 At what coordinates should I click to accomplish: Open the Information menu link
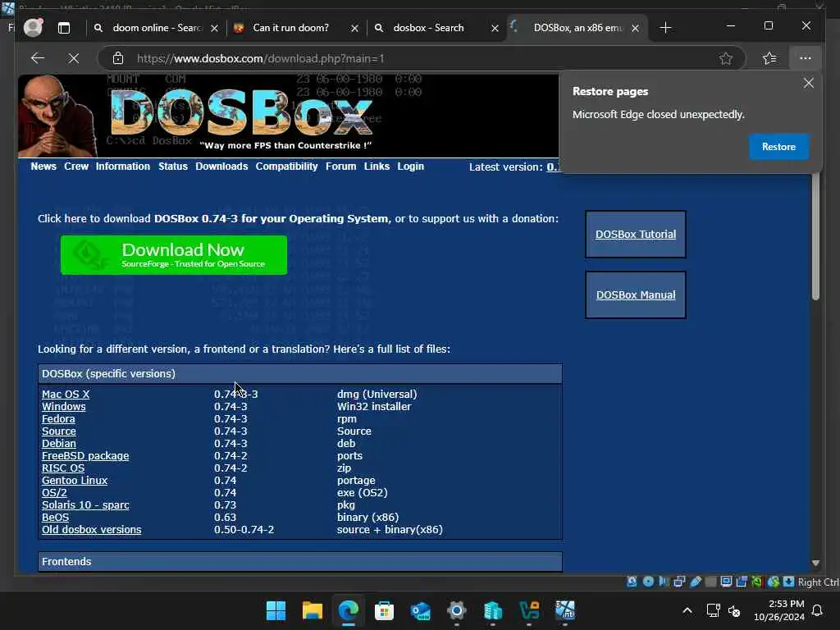123,167
